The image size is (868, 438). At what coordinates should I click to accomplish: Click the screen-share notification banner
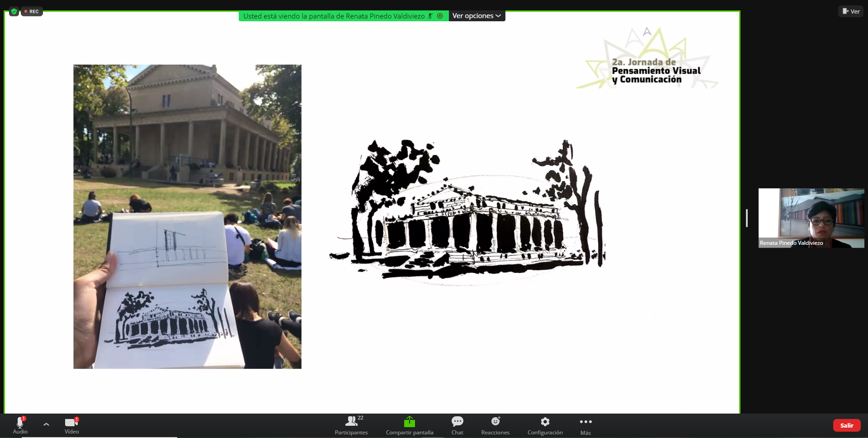344,16
